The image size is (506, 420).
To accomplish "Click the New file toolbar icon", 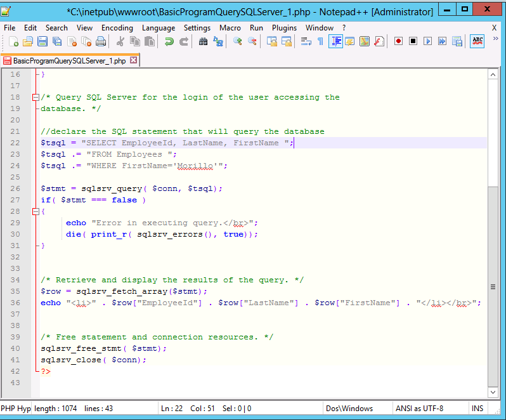I will pyautogui.click(x=14, y=41).
